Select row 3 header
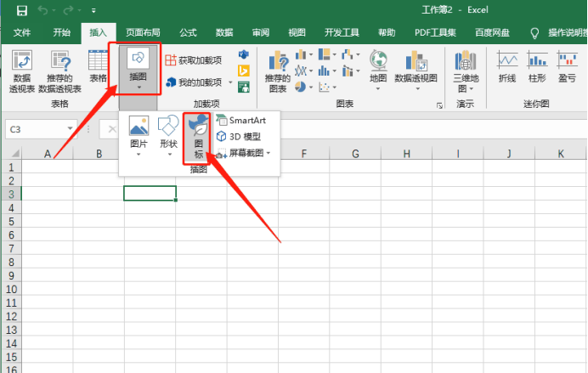The width and height of the screenshot is (588, 373). click(x=11, y=195)
